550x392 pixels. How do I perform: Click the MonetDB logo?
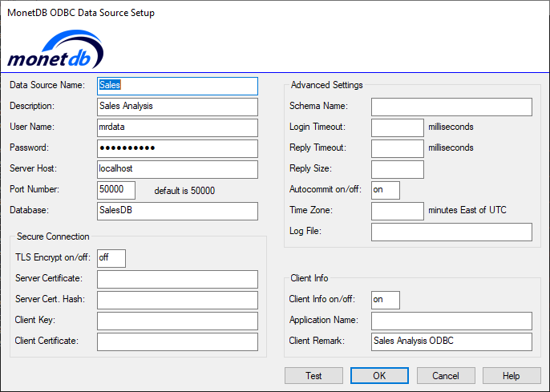click(55, 51)
